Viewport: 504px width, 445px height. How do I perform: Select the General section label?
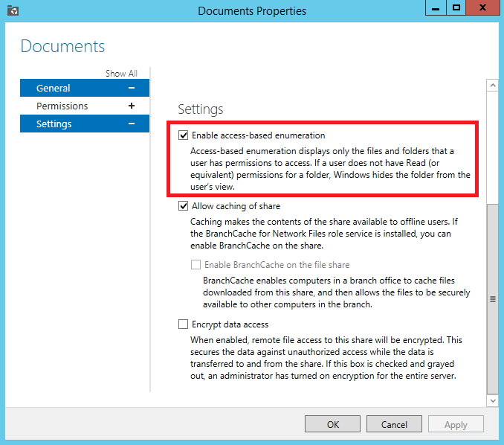coord(54,89)
